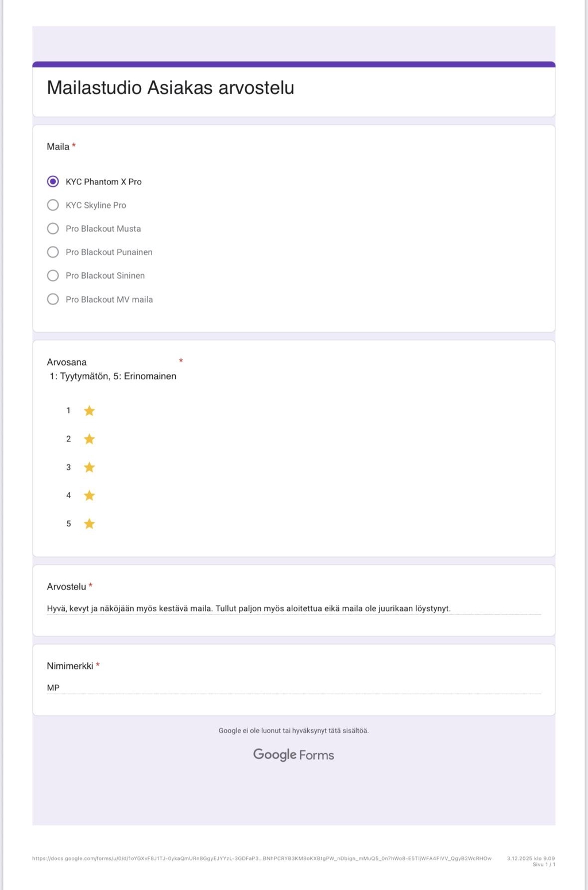Select Pro Blackout Sininen radio button
The width and height of the screenshot is (588, 890).
coord(53,276)
